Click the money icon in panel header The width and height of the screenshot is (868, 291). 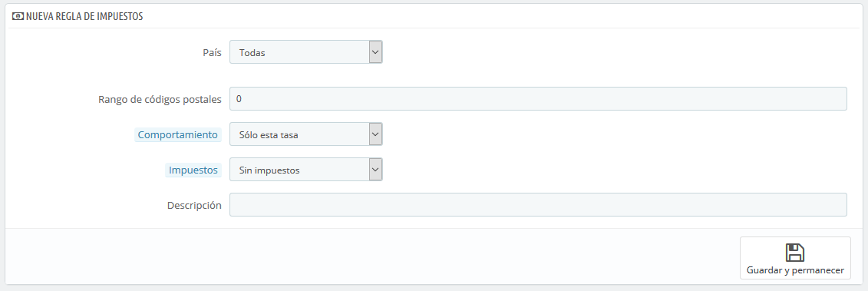coord(18,17)
